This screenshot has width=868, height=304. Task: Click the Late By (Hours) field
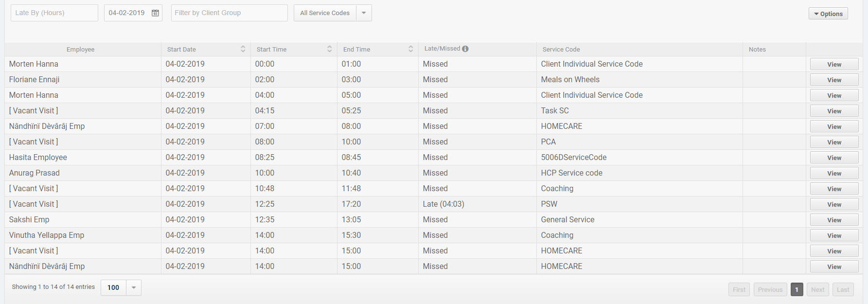[54, 13]
